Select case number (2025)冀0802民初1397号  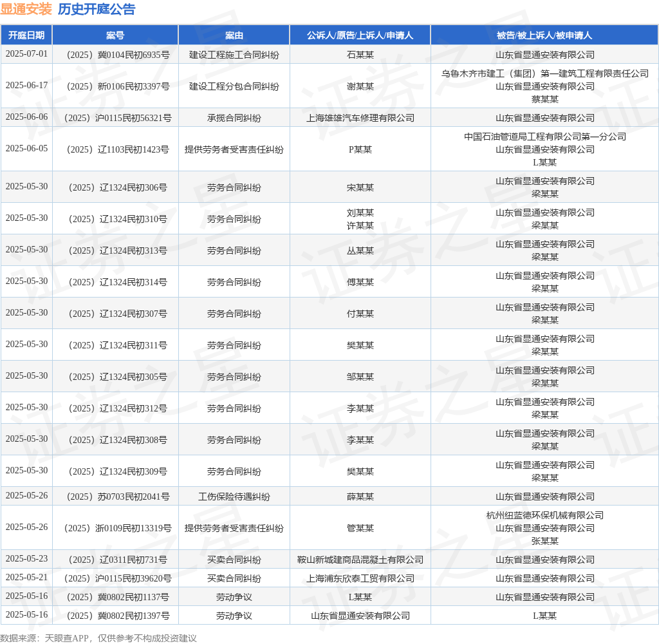pyautogui.click(x=118, y=616)
